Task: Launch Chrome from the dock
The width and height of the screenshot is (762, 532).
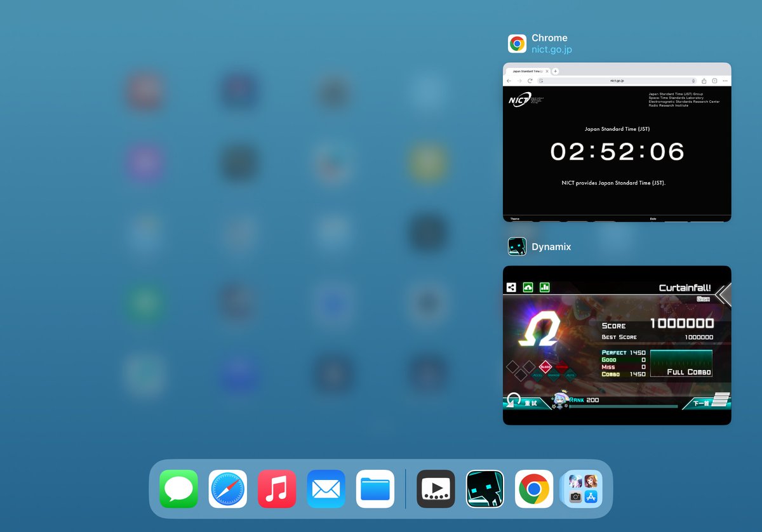Action: [534, 489]
